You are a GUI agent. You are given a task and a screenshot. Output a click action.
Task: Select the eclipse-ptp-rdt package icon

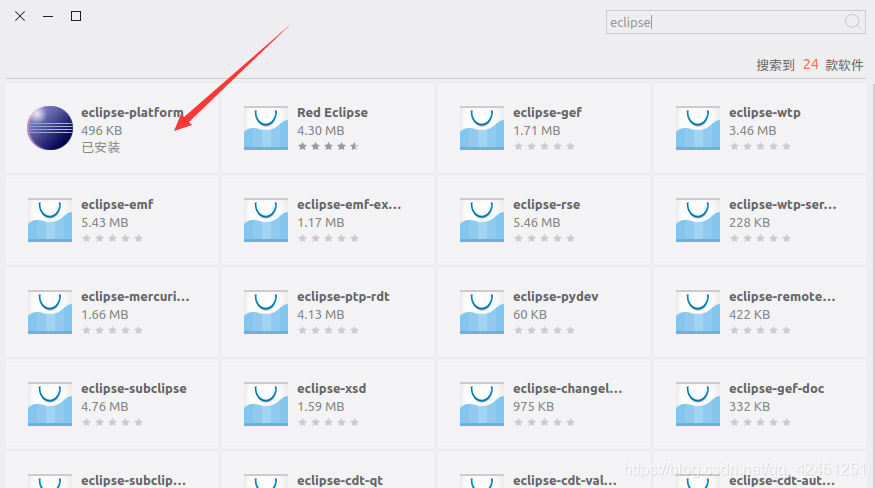click(266, 312)
